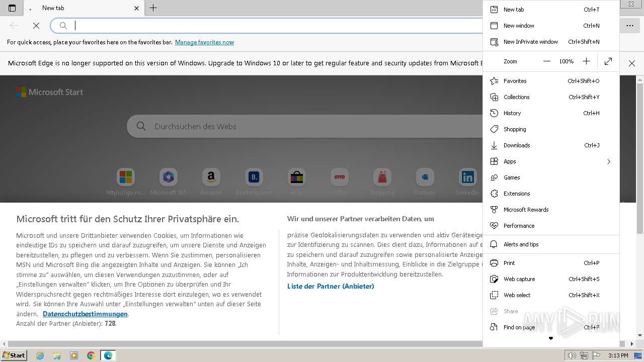Click the Action Center flag tray icon
Image resolution: width=644 pixels, height=362 pixels.
coord(596,355)
